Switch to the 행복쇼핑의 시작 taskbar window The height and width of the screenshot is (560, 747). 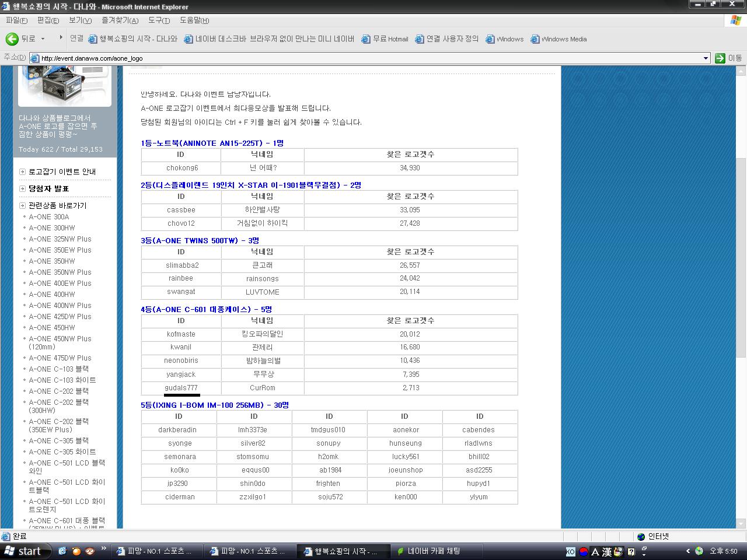click(344, 551)
